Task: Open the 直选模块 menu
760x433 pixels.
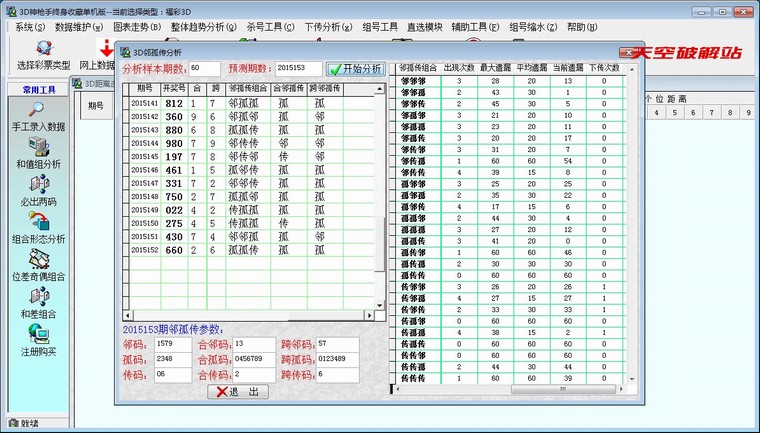Action: click(429, 25)
